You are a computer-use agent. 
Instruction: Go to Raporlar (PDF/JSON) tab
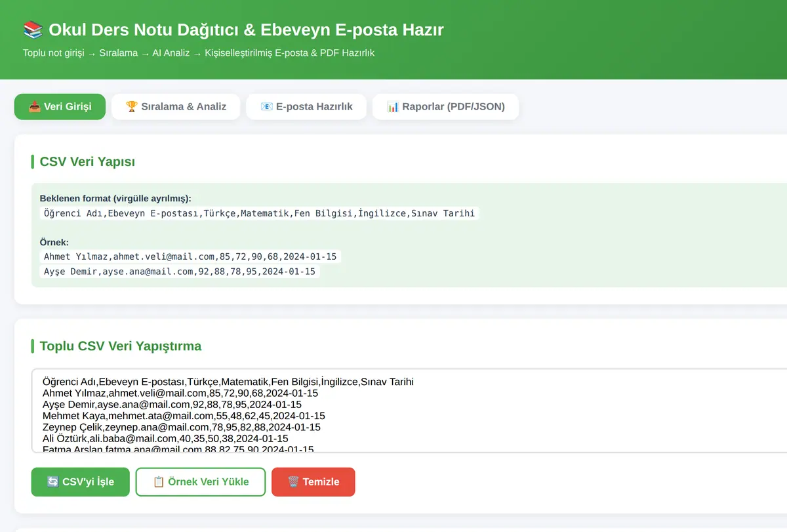click(x=445, y=106)
